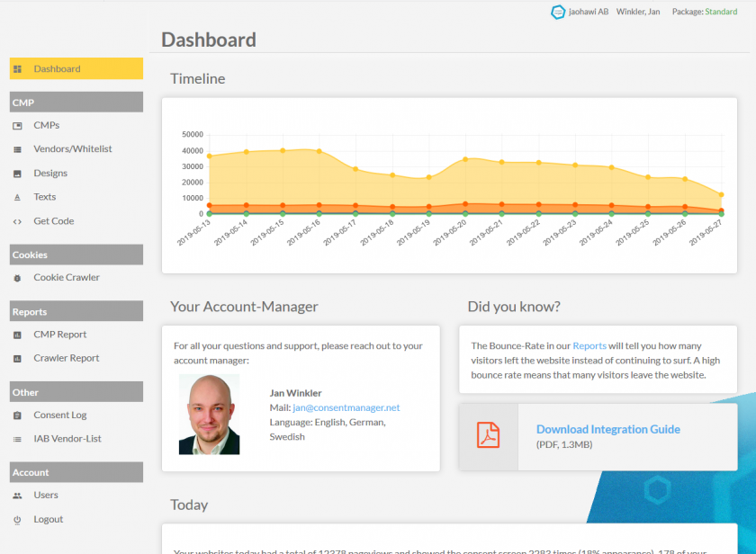
Task: Click the CMPs window icon
Action: [x=17, y=126]
